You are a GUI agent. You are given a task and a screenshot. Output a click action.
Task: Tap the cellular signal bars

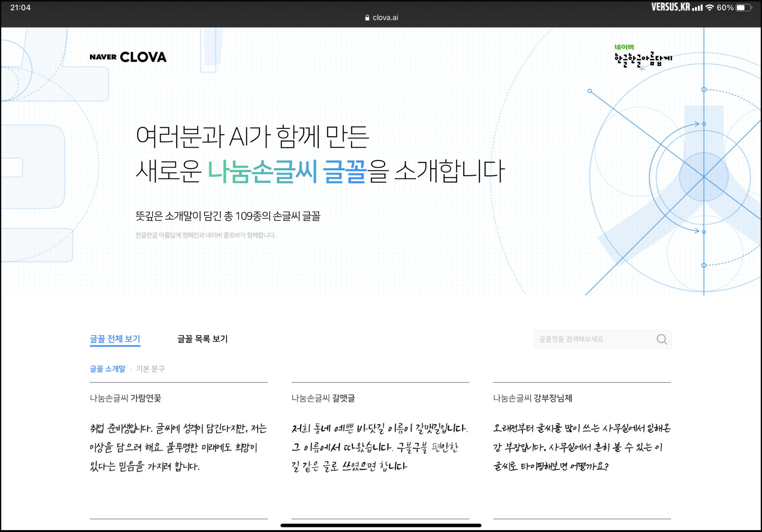pos(697,8)
